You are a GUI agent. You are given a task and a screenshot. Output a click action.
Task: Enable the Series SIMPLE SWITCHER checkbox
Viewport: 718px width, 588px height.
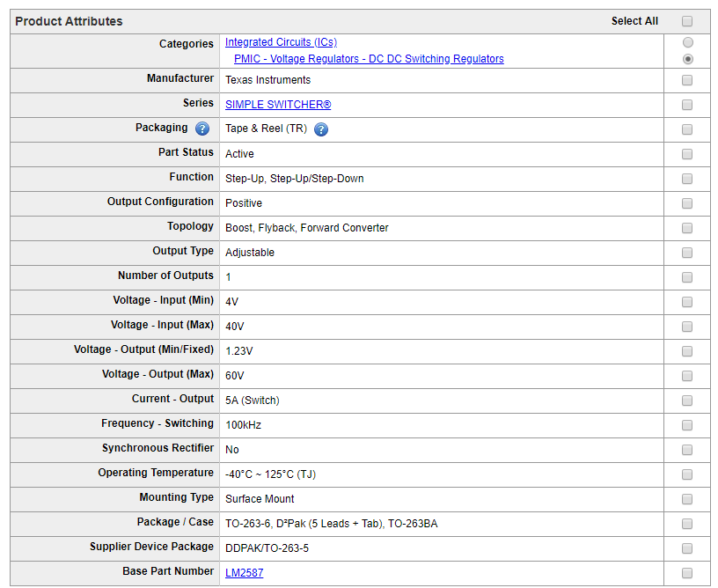click(687, 105)
